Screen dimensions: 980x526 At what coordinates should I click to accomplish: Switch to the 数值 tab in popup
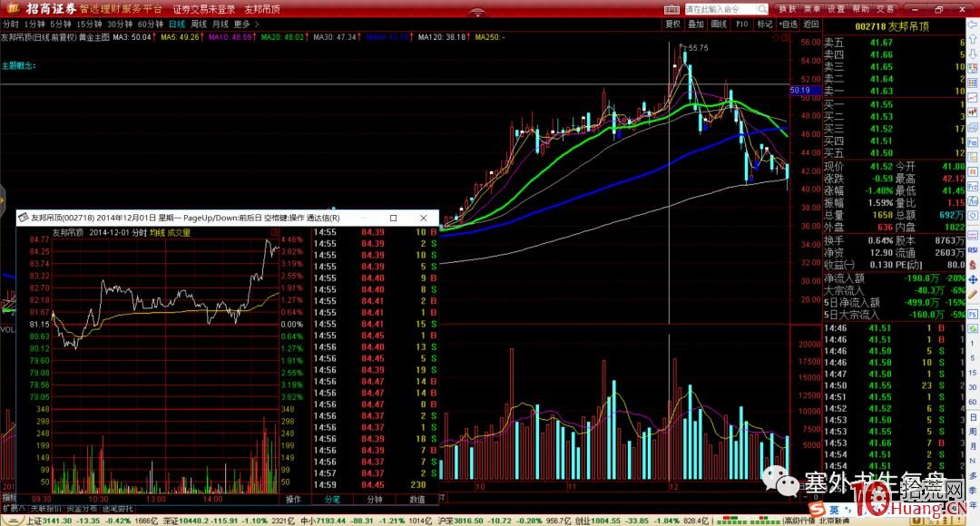click(x=416, y=499)
